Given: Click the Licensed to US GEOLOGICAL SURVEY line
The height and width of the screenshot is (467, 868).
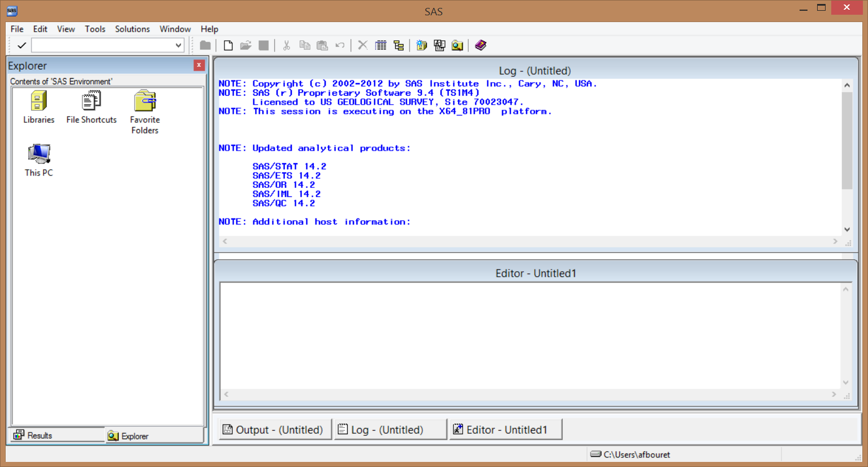Looking at the screenshot, I should click(388, 102).
